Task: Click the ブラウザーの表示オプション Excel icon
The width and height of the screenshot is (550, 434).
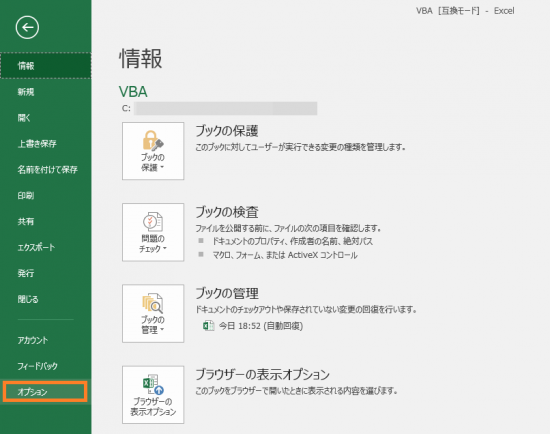Action: 153,385
